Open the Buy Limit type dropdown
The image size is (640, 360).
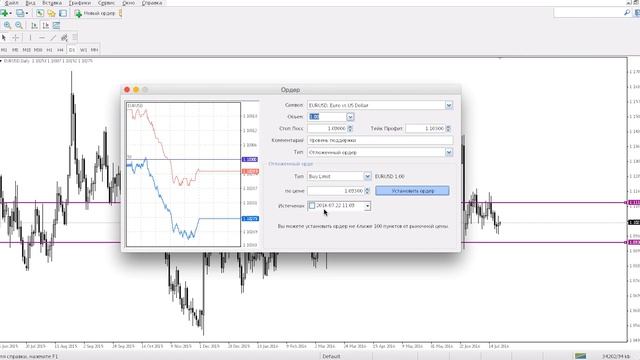pyautogui.click(x=367, y=176)
